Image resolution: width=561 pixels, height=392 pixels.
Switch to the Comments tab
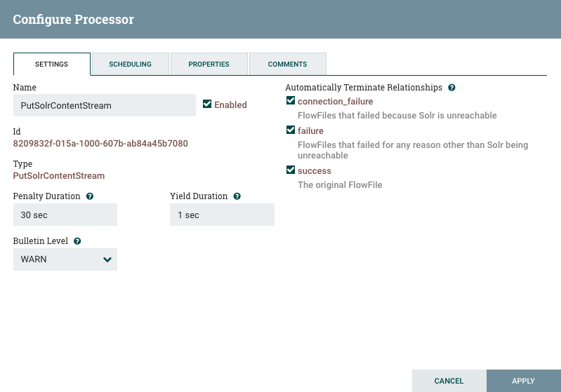pos(288,65)
